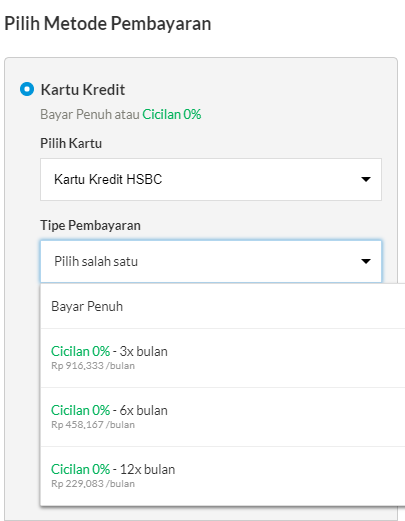Click the Pilih Metode Pembayaran heading
Screen dimensions: 405x521
(108, 24)
